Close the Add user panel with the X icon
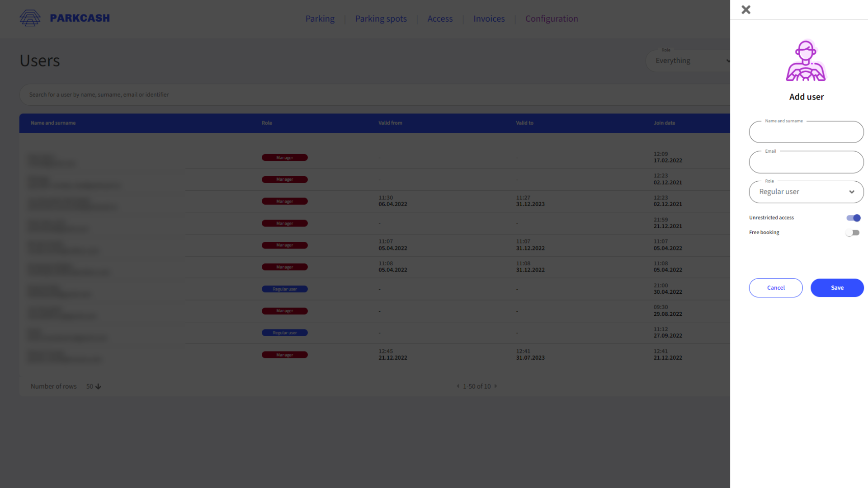Screen dimensions: 868x488 745,9
